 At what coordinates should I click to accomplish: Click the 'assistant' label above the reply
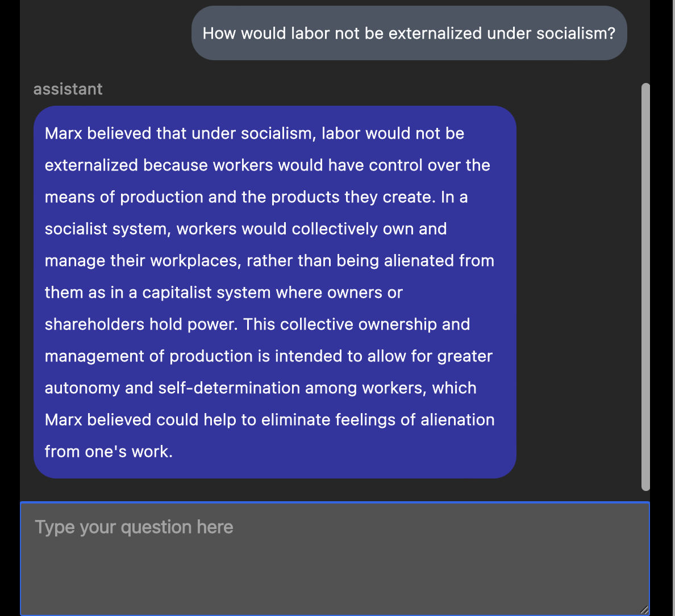click(68, 89)
